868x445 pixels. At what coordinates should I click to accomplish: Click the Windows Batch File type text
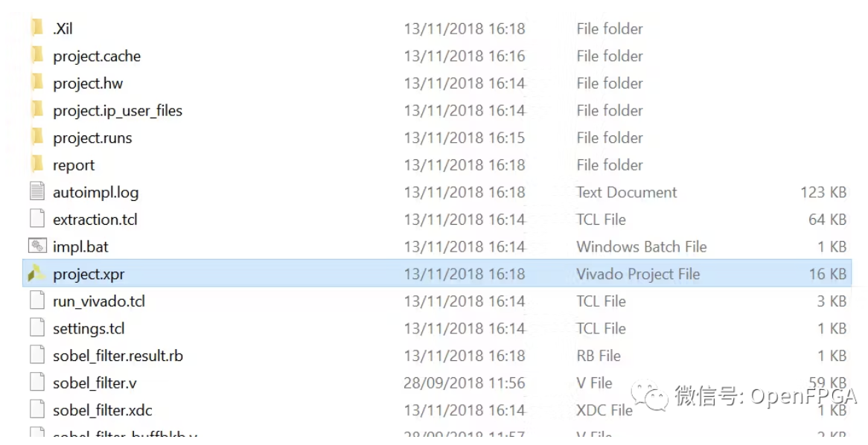tap(641, 246)
